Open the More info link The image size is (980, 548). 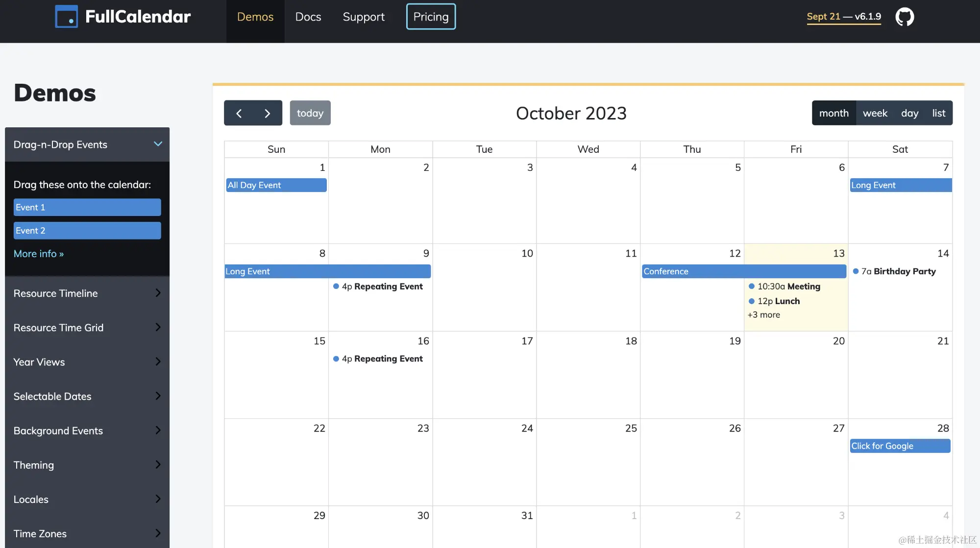point(39,254)
